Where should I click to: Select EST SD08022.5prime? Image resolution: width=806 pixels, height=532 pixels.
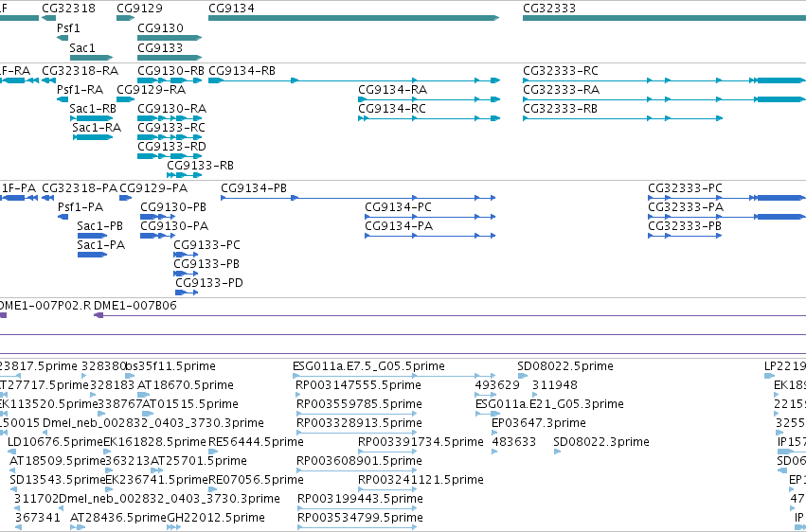523,377
